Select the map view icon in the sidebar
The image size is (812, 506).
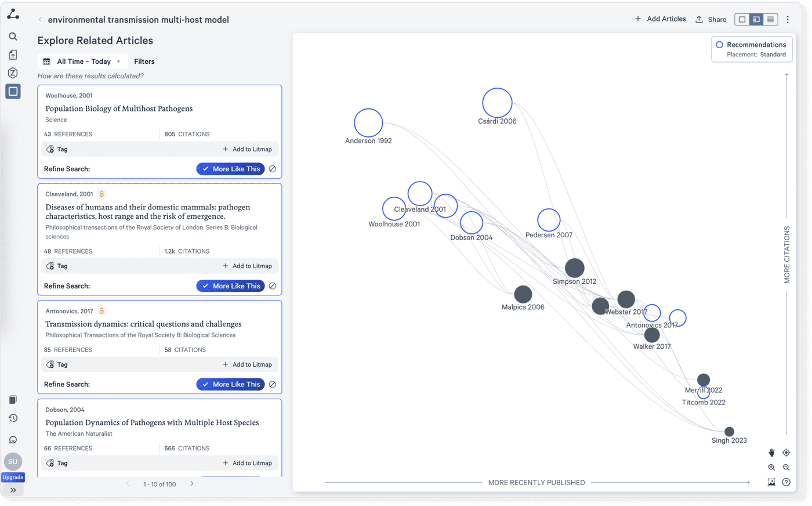click(13, 91)
